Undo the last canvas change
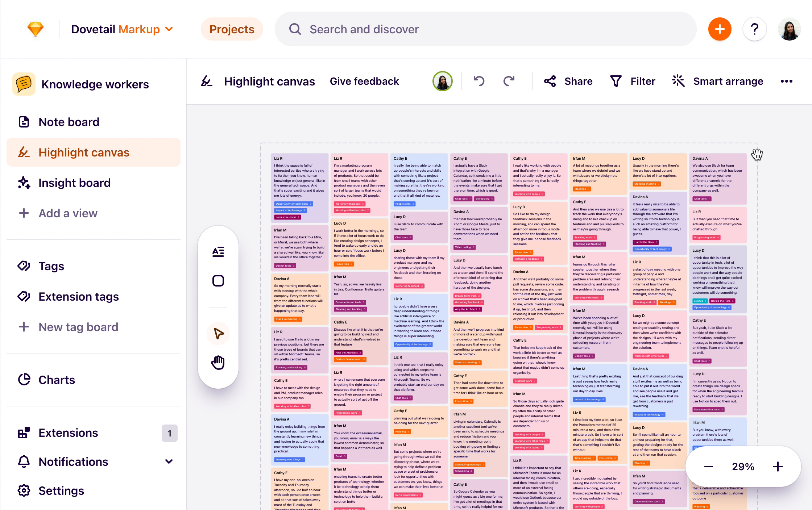Screen dimensions: 812x510 [479, 81]
